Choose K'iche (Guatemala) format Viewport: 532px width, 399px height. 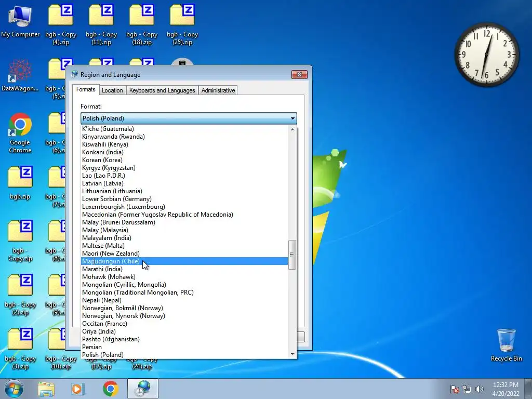pos(184,129)
